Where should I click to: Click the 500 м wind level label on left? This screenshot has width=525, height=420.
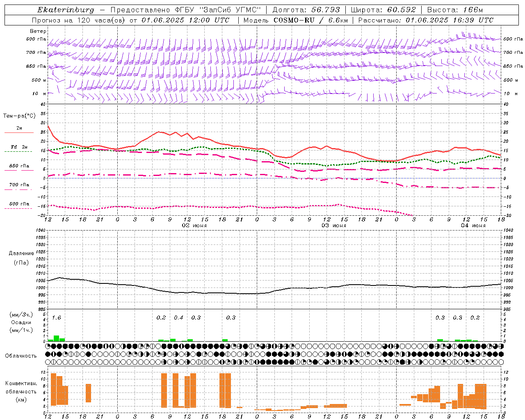click(x=39, y=80)
